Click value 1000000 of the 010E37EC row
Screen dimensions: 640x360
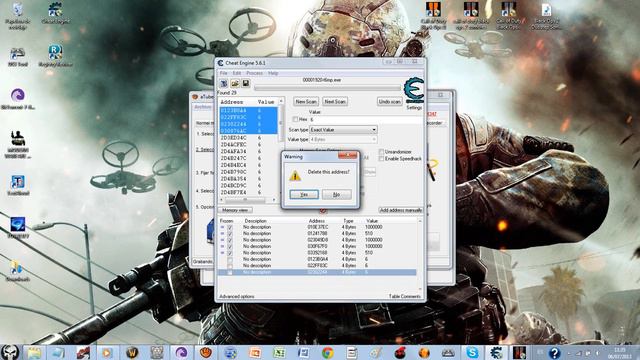[373, 227]
